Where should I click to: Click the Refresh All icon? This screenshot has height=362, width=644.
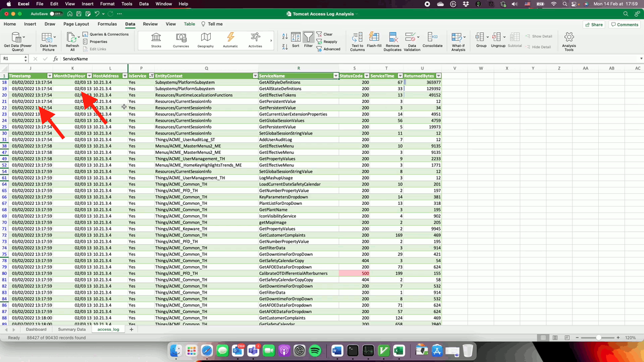(x=72, y=41)
